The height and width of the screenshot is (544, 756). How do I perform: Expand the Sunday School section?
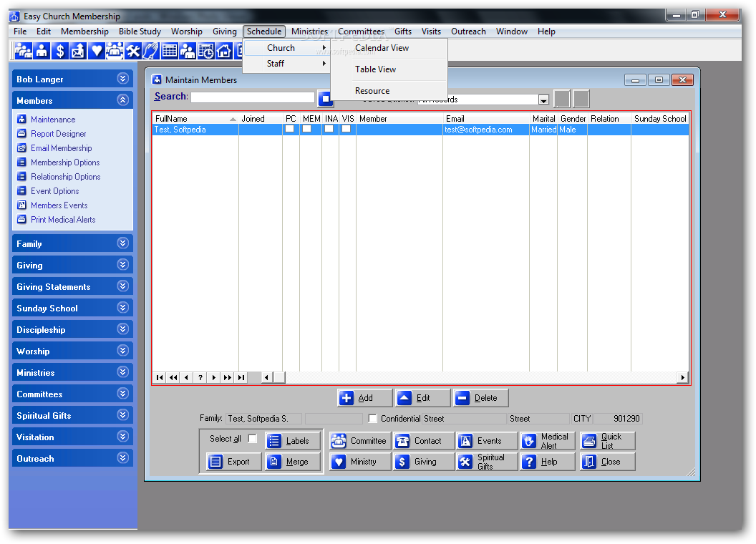click(123, 308)
